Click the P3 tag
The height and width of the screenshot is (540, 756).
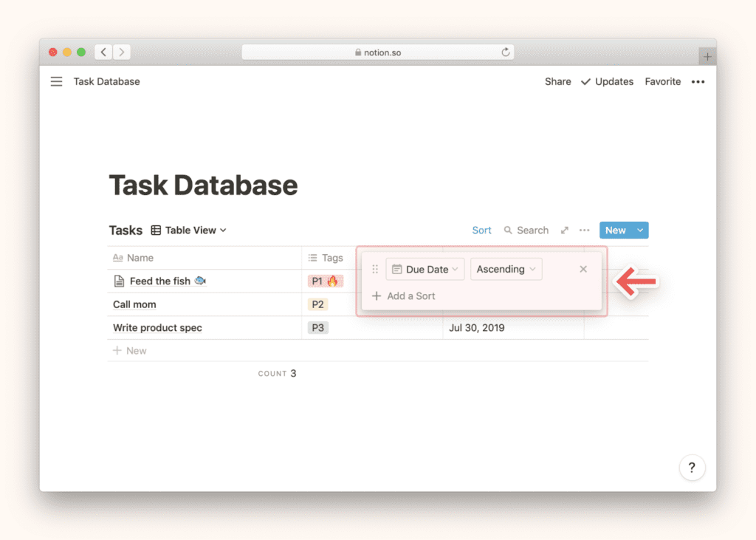(317, 328)
